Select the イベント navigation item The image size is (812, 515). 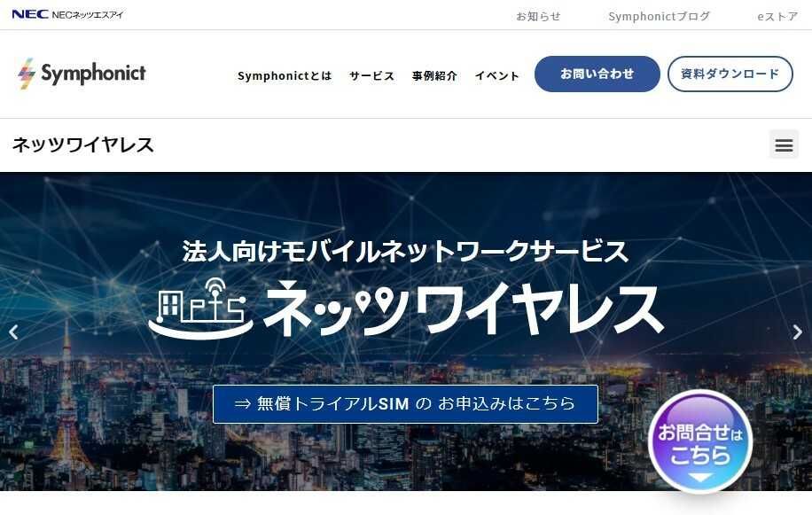point(496,75)
